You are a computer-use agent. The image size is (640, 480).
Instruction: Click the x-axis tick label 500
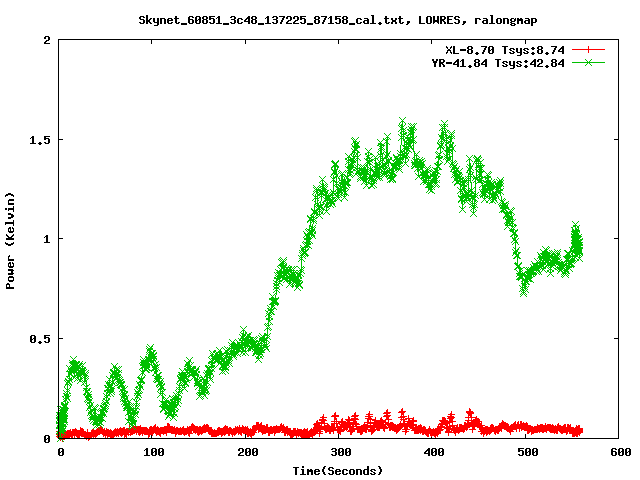coord(527,452)
